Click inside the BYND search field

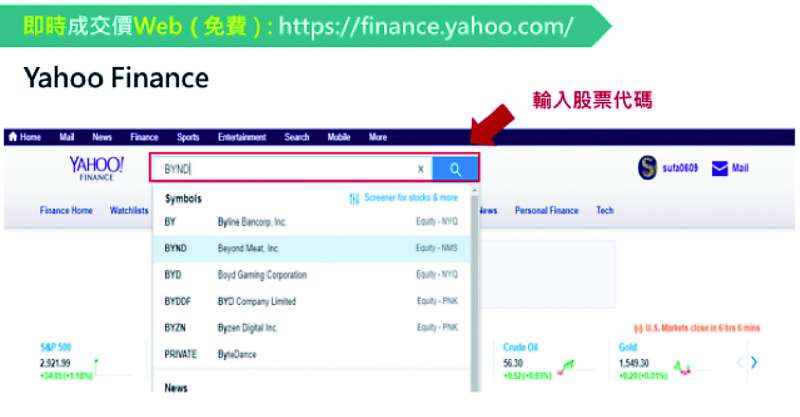(x=291, y=169)
